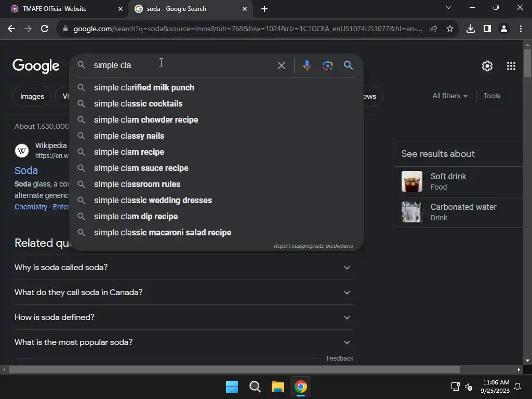Click the Soft drink thumbnail image
Screen dimensions: 532x399
[x=412, y=181]
